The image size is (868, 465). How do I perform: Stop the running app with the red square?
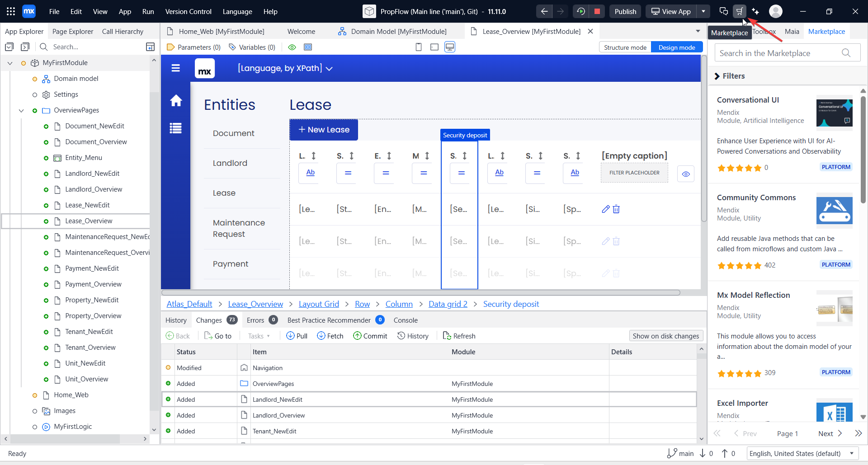(597, 11)
